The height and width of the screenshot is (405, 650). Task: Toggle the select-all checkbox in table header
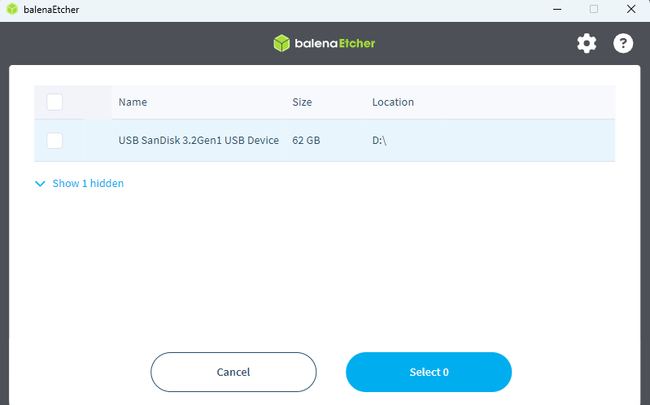(55, 102)
